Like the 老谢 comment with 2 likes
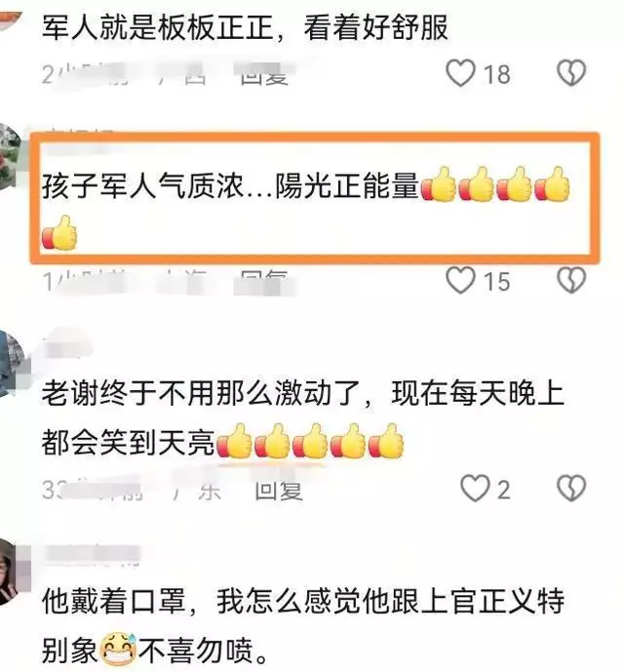624x672 pixels. point(475,488)
